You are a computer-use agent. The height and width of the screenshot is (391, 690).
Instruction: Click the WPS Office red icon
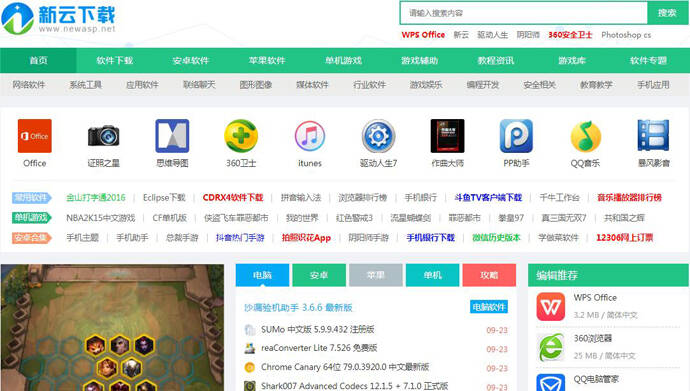[x=551, y=307]
